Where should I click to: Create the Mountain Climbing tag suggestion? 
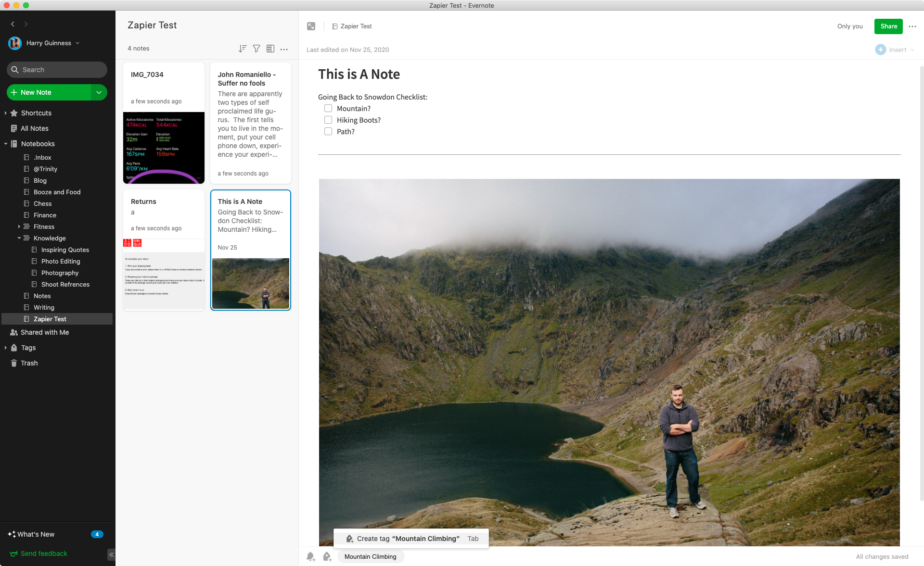coord(409,539)
